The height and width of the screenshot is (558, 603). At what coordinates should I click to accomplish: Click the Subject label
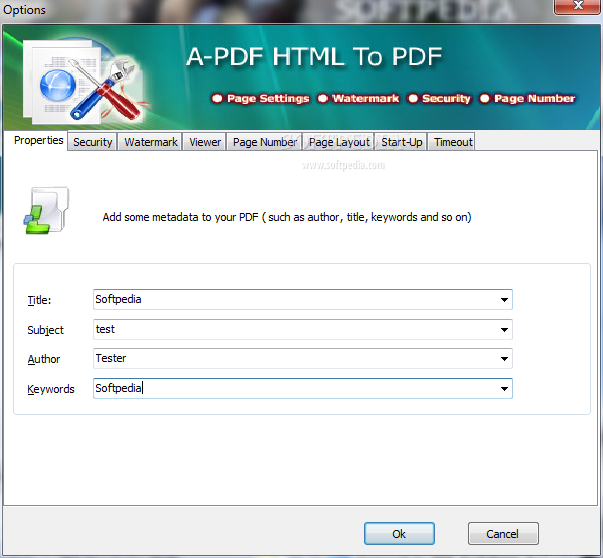click(x=45, y=330)
